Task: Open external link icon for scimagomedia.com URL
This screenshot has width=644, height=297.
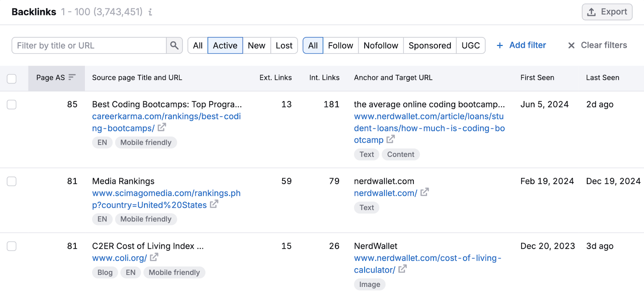Action: [214, 204]
